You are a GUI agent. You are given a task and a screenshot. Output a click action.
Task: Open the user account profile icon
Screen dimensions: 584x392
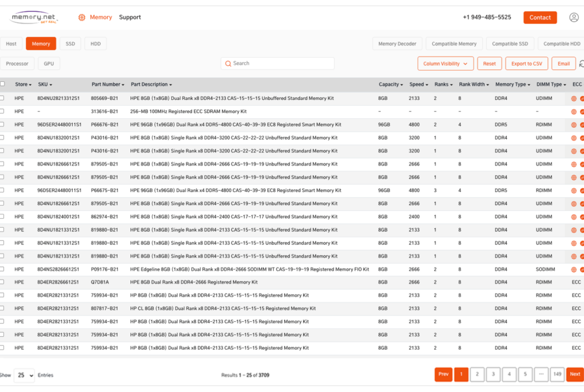[x=574, y=18]
